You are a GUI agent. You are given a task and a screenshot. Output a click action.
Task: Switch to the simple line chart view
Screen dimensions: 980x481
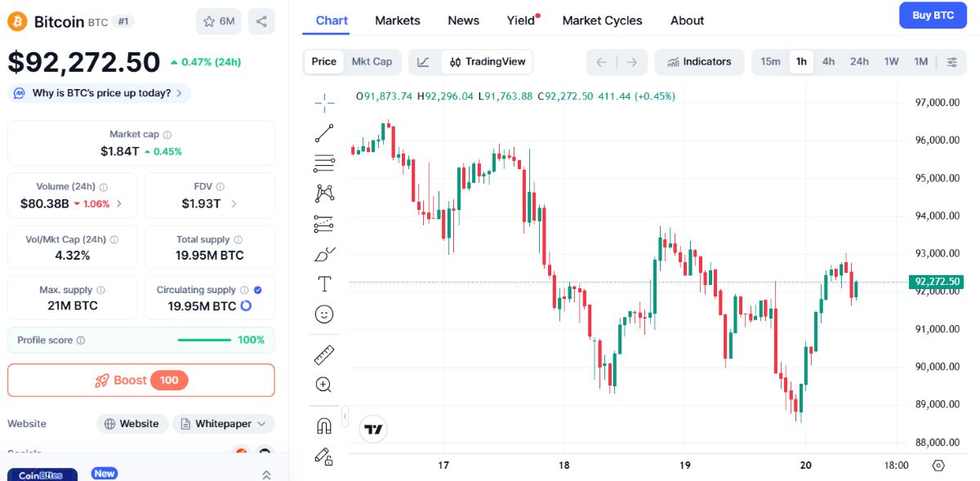click(x=423, y=61)
